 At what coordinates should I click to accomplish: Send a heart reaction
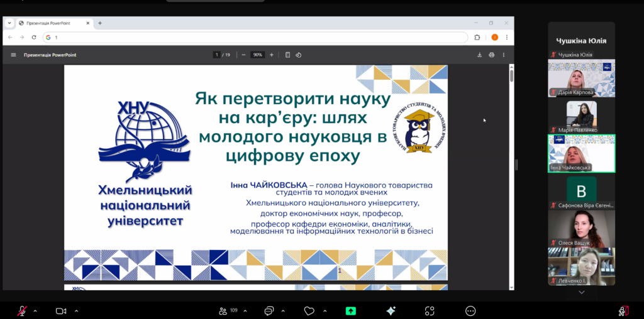[309, 311]
